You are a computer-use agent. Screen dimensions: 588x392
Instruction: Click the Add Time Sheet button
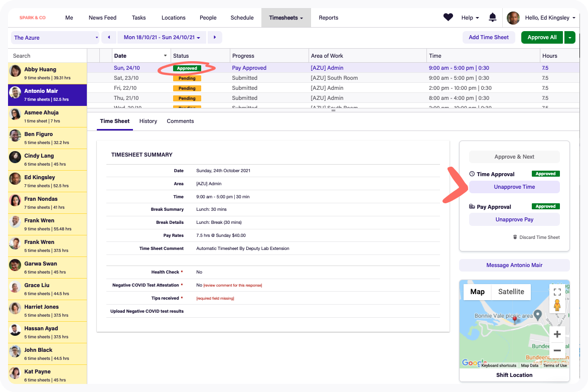pos(489,37)
